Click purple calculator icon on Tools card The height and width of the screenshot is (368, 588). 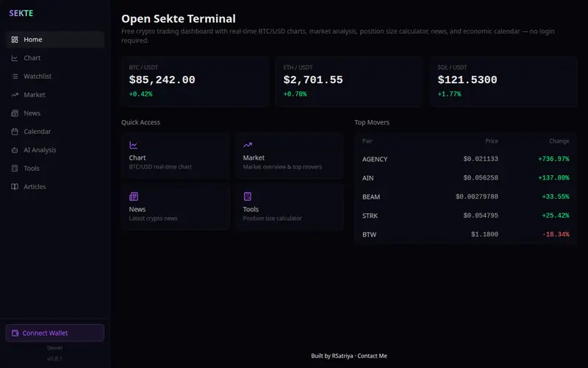click(x=248, y=197)
